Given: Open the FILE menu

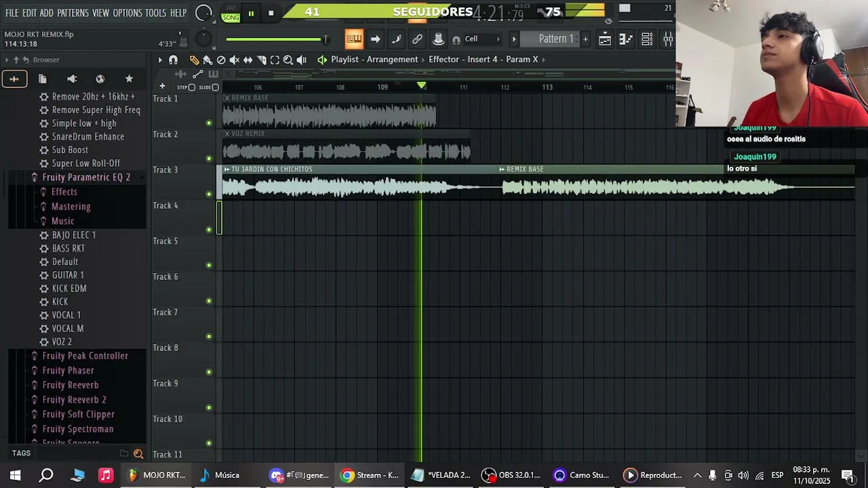Looking at the screenshot, I should 12,13.
